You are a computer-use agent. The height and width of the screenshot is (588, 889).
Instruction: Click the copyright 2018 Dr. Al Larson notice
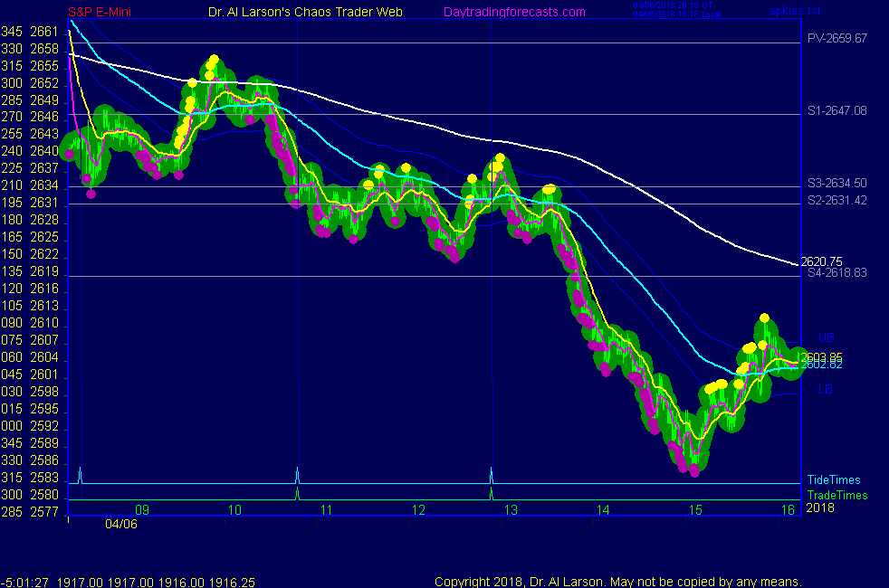(617, 582)
